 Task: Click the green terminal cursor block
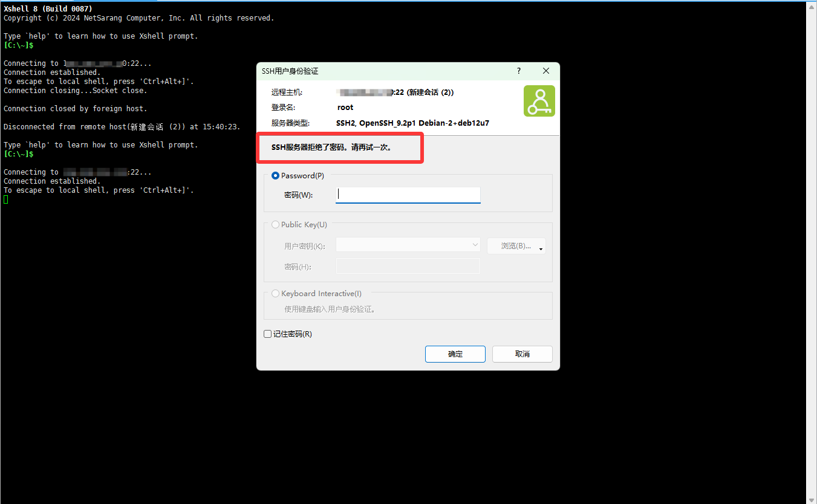click(6, 199)
